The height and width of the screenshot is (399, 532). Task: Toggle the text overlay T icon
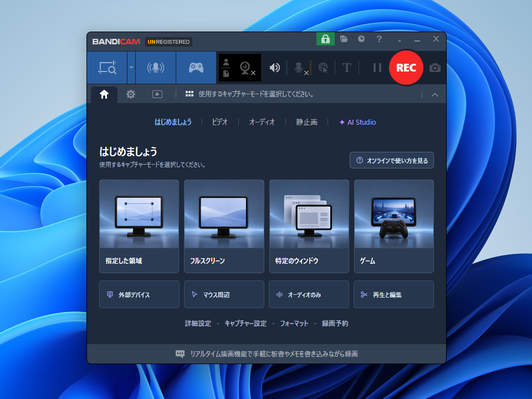coord(346,68)
